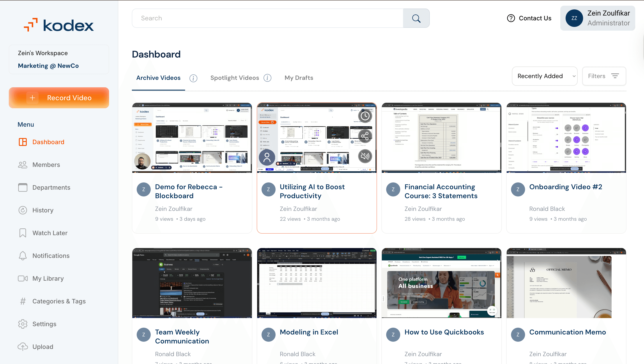This screenshot has height=364, width=644.
Task: Click Ronald Black under Modeling in Excel
Action: click(x=297, y=354)
